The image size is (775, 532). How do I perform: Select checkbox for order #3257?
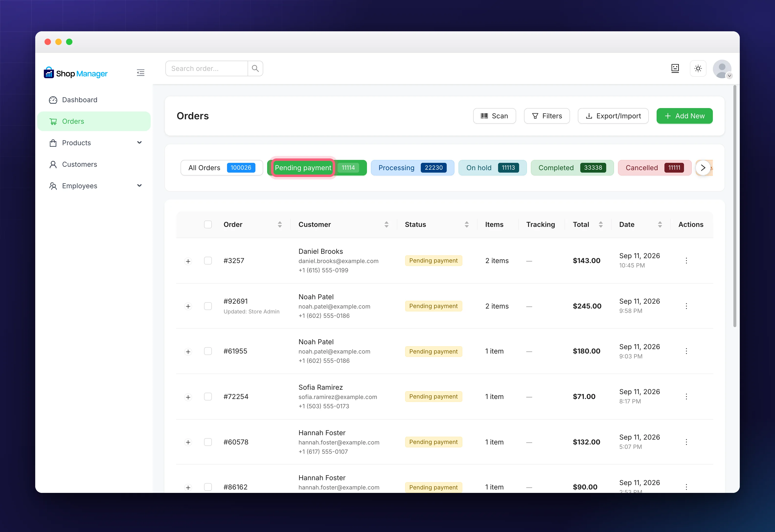[x=208, y=261]
